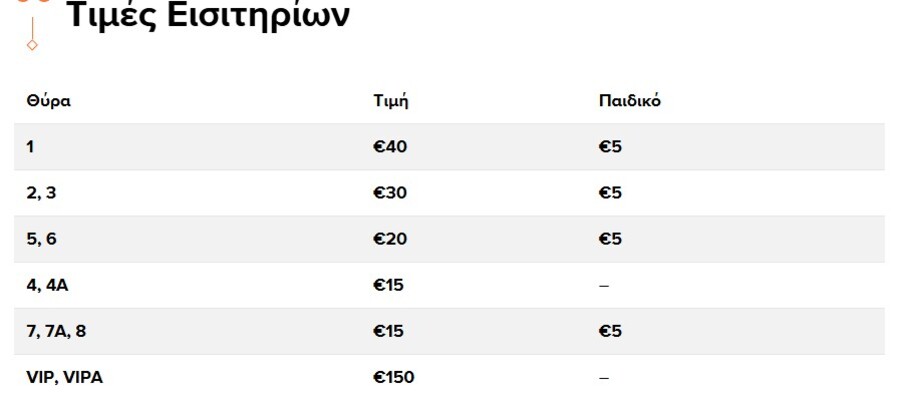Click the €40 price cell
Image resolution: width=900 pixels, height=406 pixels.
pyautogui.click(x=390, y=147)
